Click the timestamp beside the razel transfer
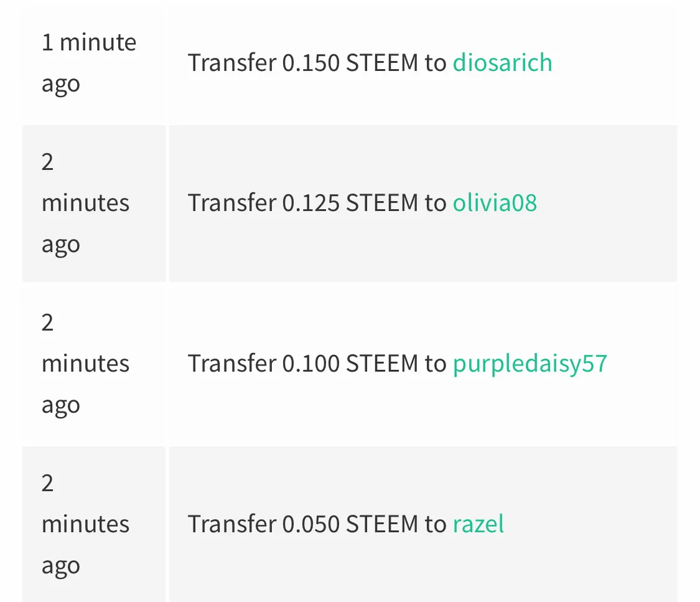The width and height of the screenshot is (700, 602). pyautogui.click(x=85, y=524)
